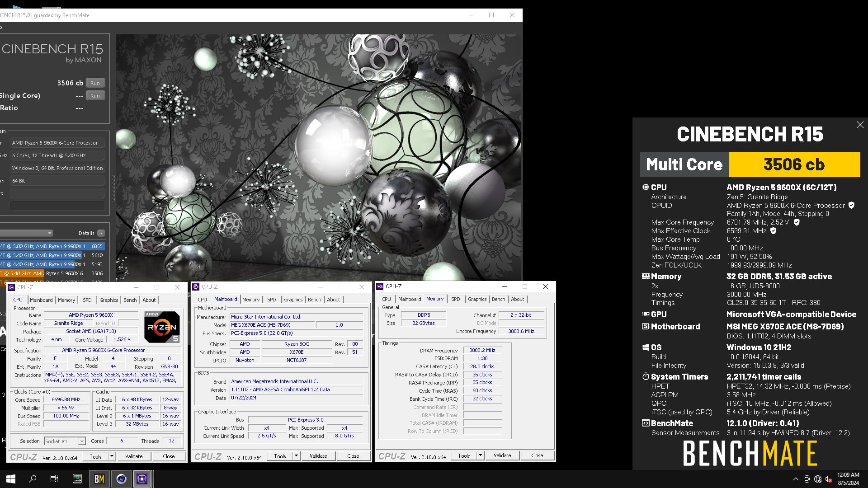
Task: Open the SPD tab in Mainboard CPU-Z window
Action: pos(272,300)
